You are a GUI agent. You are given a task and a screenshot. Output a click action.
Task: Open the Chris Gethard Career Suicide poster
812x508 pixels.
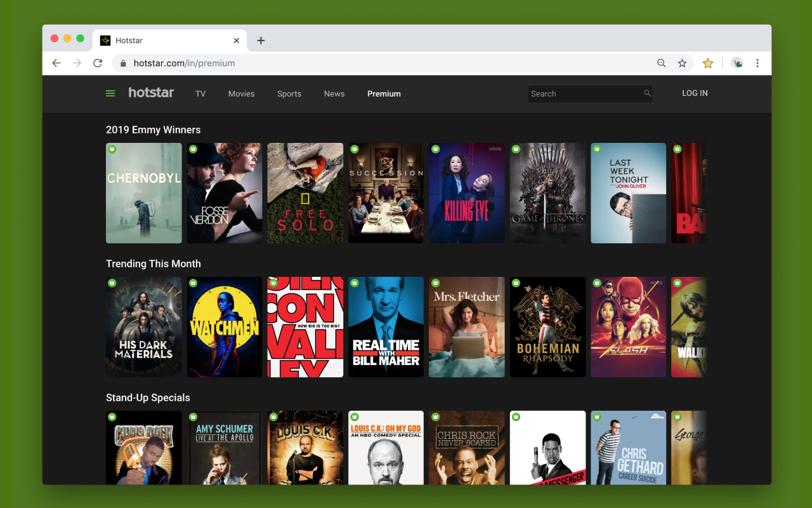tap(629, 448)
